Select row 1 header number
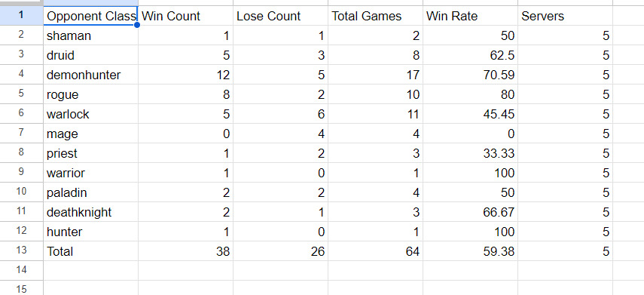 21,16
